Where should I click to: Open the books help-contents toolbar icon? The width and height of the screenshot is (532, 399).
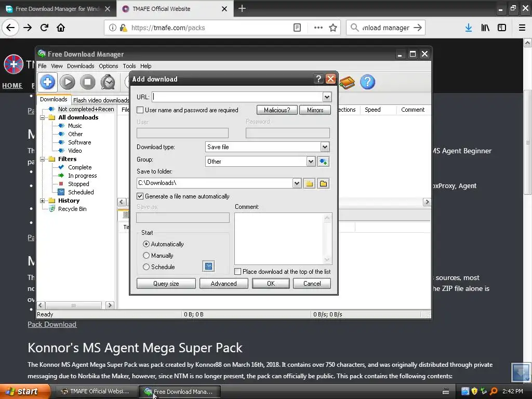(347, 82)
